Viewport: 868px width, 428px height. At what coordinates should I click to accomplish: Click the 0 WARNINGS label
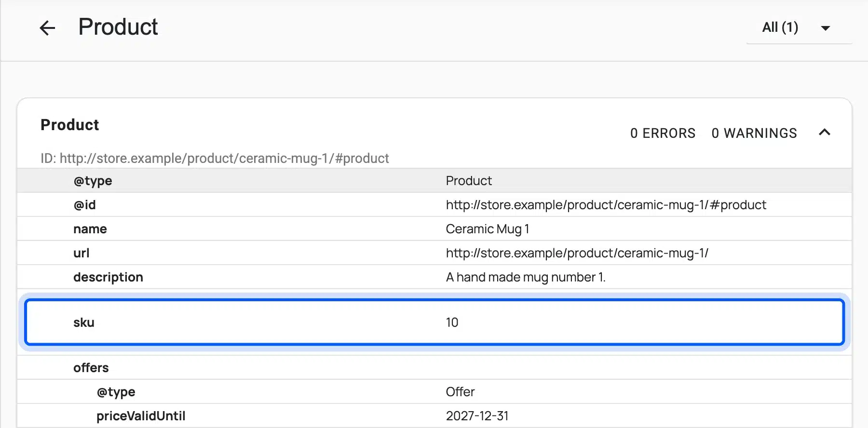pos(754,133)
